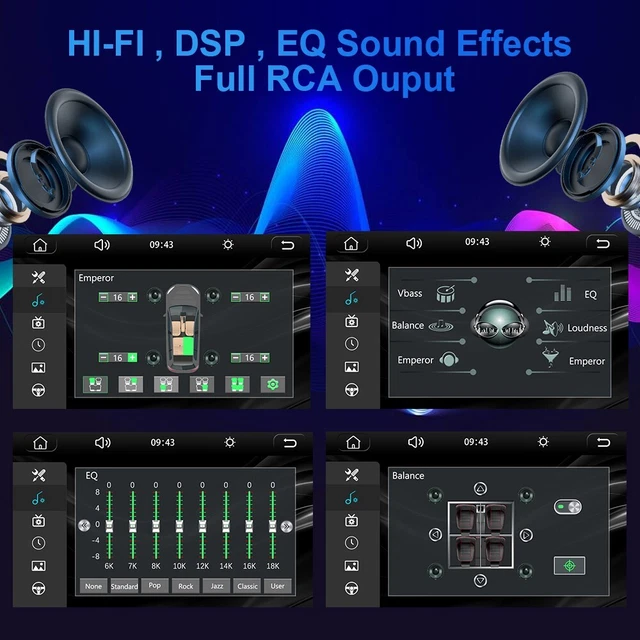Open the steering wheel icon in Balance screen sidebar
This screenshot has width=640, height=640.
pos(351,588)
